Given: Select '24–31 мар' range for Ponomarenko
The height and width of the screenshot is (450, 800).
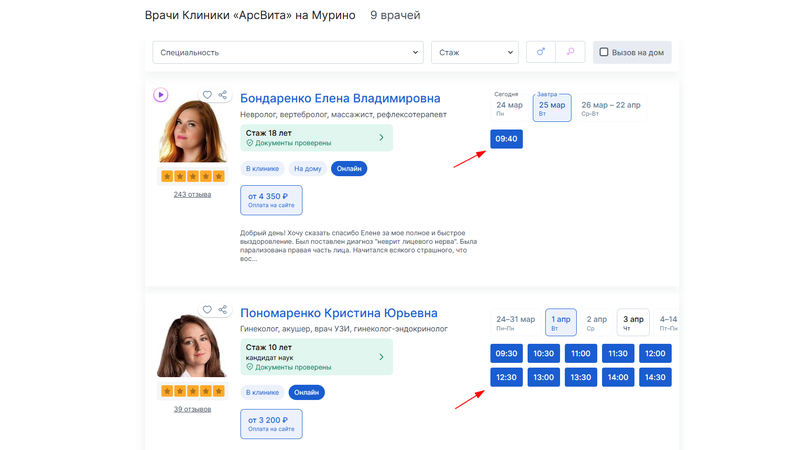Looking at the screenshot, I should pyautogui.click(x=515, y=322).
